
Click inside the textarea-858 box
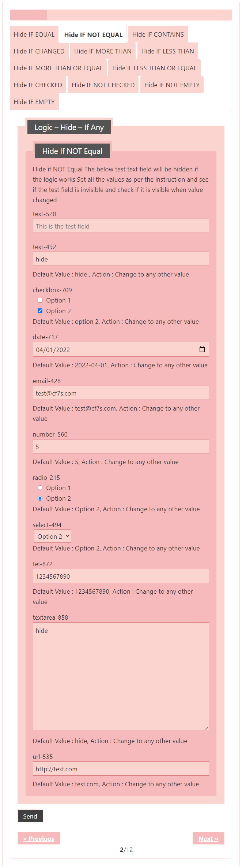click(x=121, y=676)
